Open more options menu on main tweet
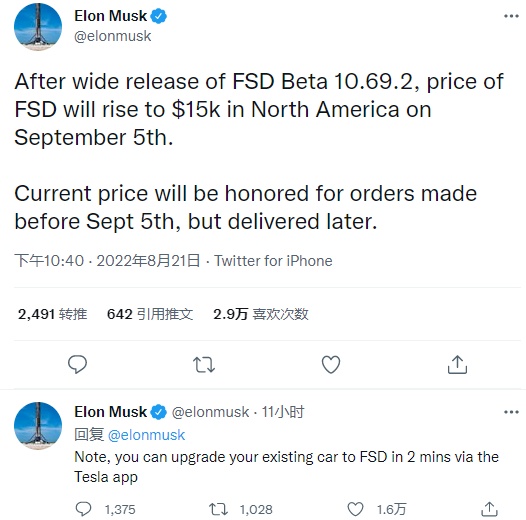Screen dimensions: 526x520 tap(511, 16)
